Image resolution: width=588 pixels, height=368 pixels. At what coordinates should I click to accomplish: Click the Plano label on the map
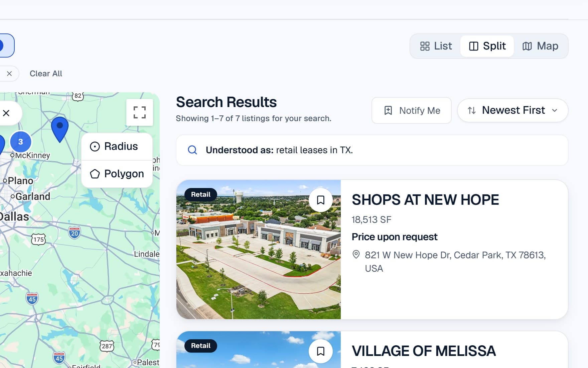click(20, 181)
